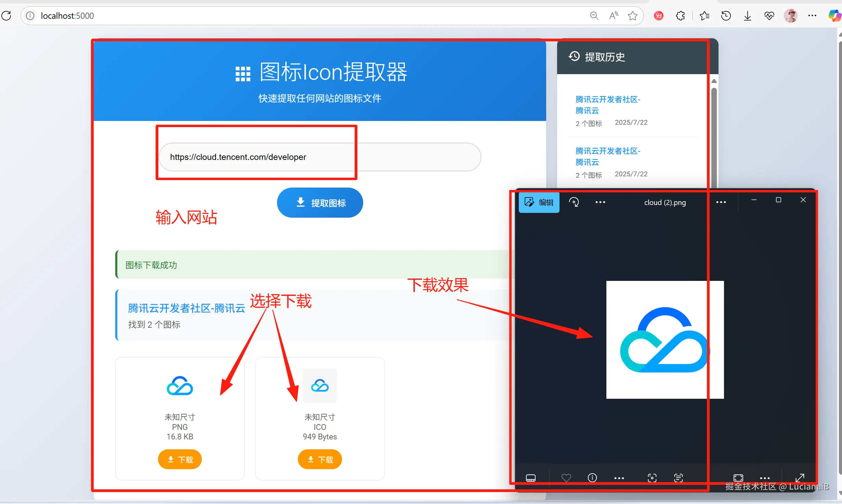Toggle read aloud for the page
Screen dimensions: 842x504
[613, 15]
